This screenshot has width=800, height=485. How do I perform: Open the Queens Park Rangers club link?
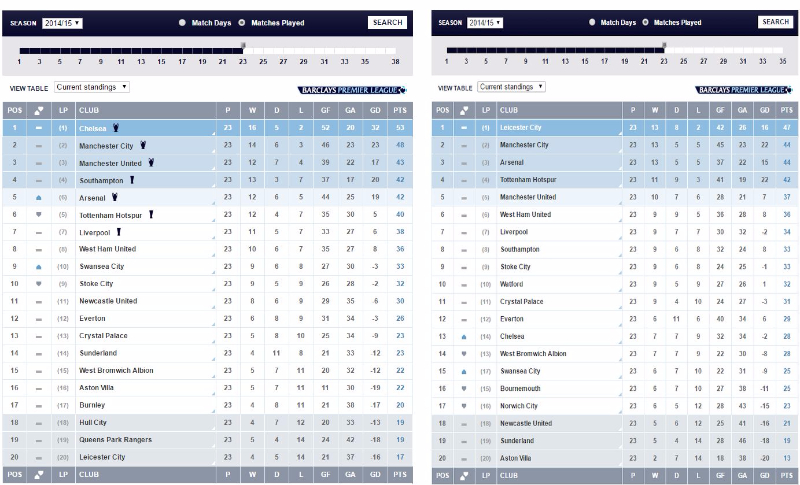[114, 440]
